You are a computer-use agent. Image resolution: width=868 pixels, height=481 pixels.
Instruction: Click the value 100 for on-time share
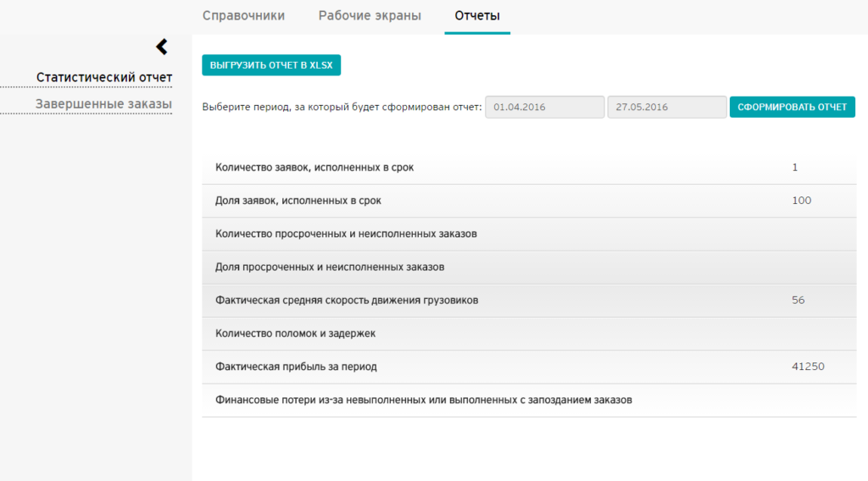coord(802,201)
